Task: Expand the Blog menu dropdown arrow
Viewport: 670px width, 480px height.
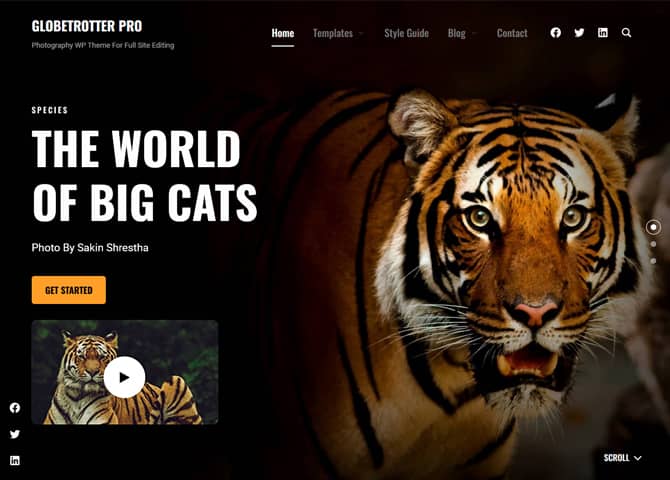Action: 473,33
